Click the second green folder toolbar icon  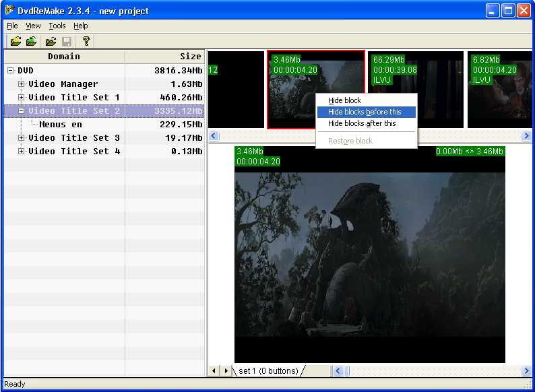[32, 41]
